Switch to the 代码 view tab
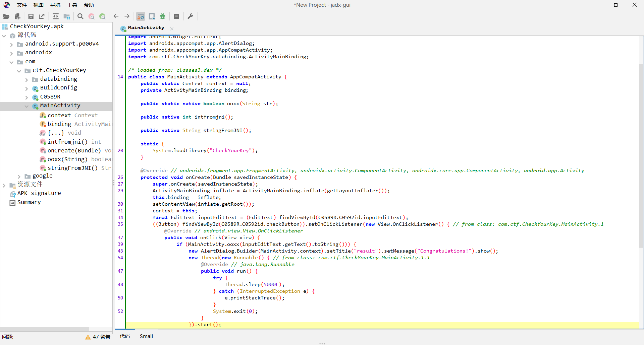 125,336
